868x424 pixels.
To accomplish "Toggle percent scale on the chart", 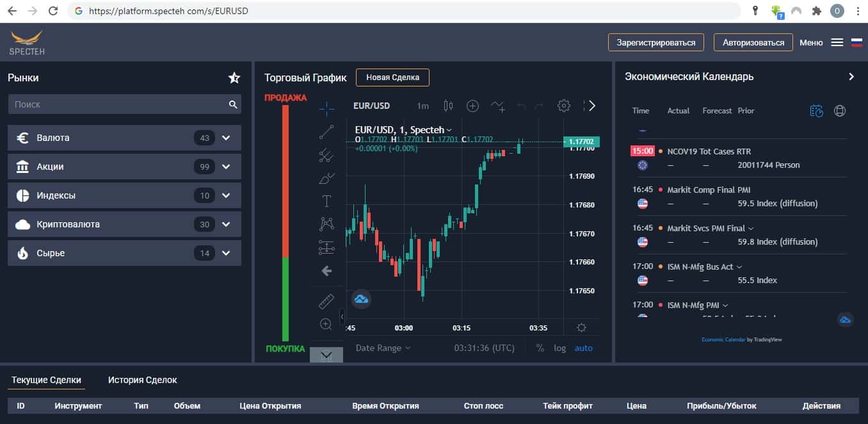I will [x=540, y=348].
